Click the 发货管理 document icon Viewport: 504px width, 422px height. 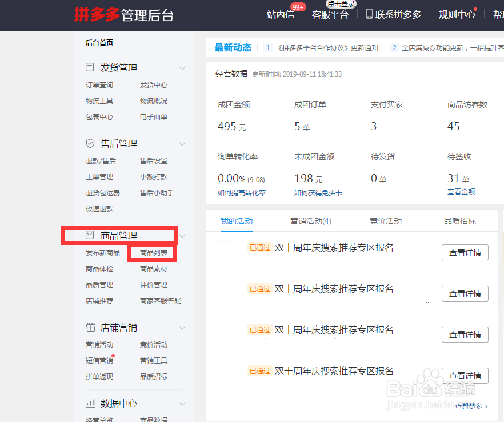pyautogui.click(x=90, y=67)
